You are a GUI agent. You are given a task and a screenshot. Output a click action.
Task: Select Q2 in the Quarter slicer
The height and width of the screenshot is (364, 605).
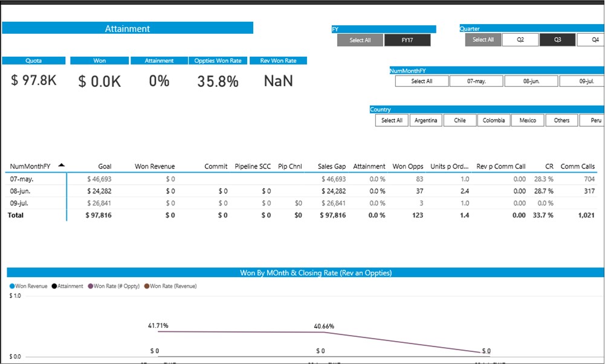(520, 40)
